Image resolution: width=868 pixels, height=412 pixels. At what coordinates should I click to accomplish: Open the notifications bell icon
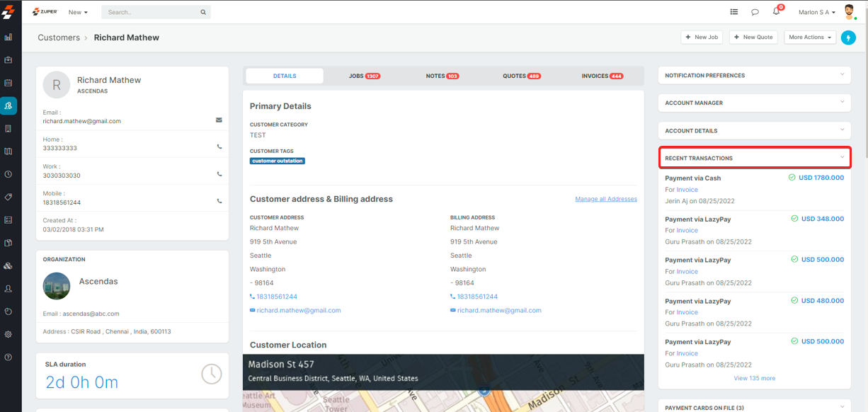(x=776, y=12)
